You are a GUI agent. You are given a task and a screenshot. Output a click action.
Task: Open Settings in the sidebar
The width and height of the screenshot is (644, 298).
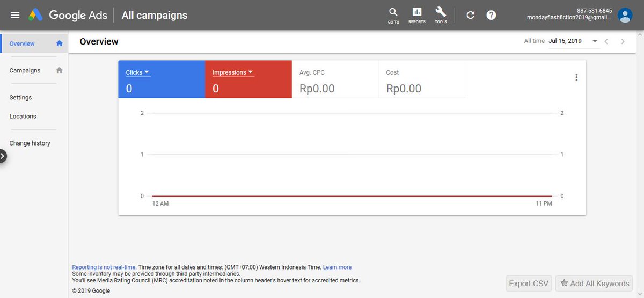(x=20, y=97)
